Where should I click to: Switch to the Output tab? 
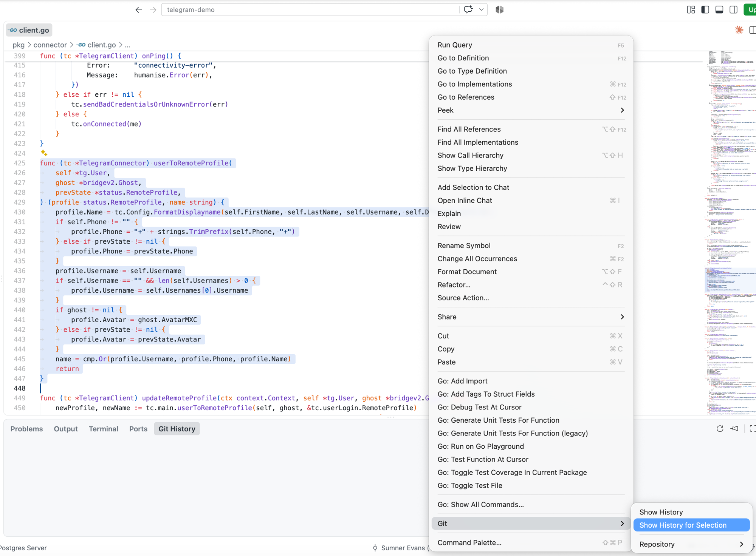66,429
